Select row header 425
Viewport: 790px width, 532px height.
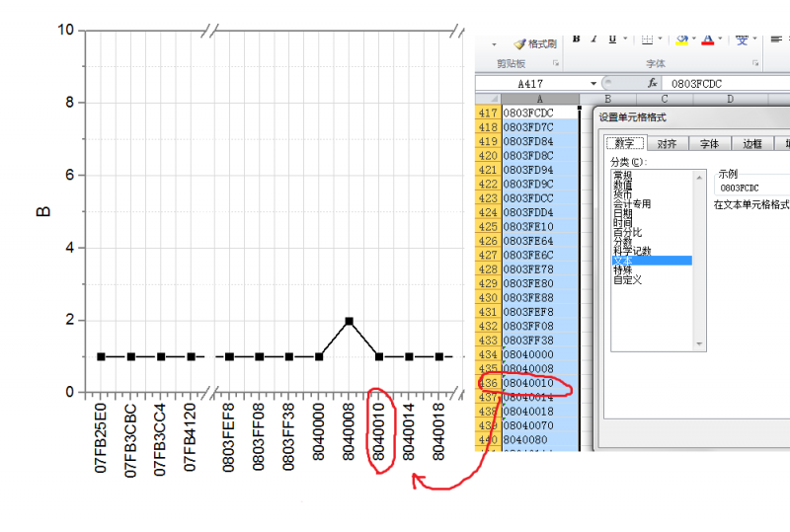coord(488,226)
